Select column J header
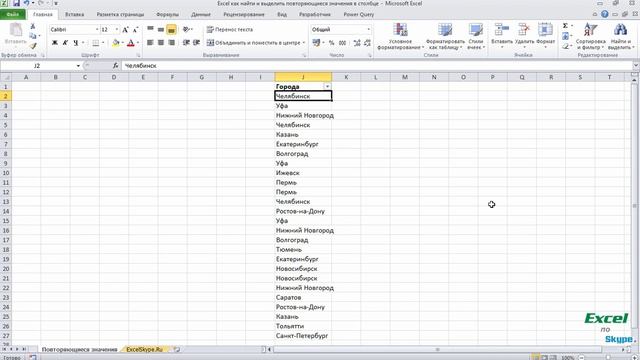Viewport: 640px width, 360px height. (x=303, y=77)
